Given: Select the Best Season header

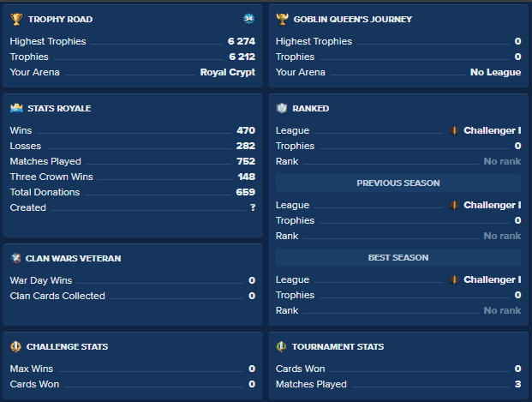Looking at the screenshot, I should (x=398, y=258).
